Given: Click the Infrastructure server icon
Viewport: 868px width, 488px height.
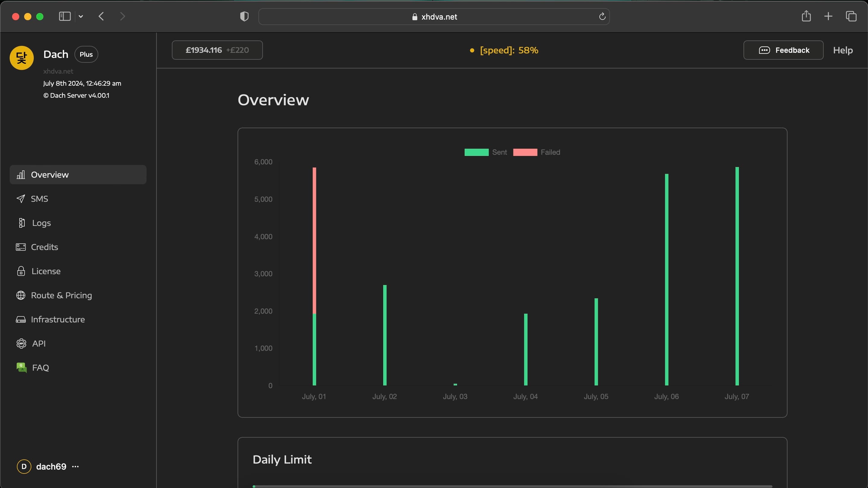Looking at the screenshot, I should click(x=21, y=319).
